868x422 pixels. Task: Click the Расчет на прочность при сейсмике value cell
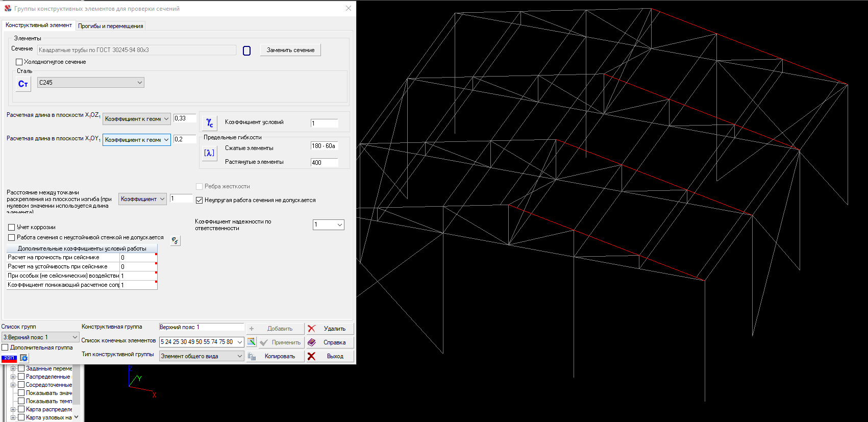[138, 258]
